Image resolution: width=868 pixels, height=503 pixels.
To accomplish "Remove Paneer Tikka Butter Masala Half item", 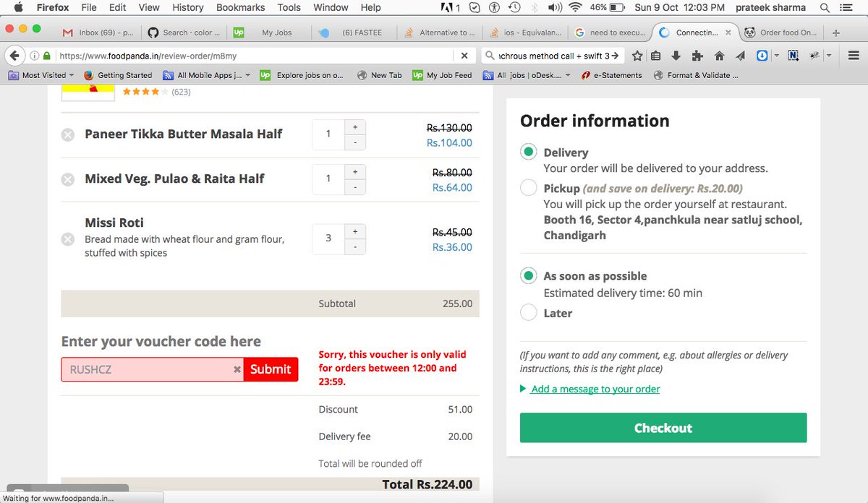I will (x=67, y=134).
